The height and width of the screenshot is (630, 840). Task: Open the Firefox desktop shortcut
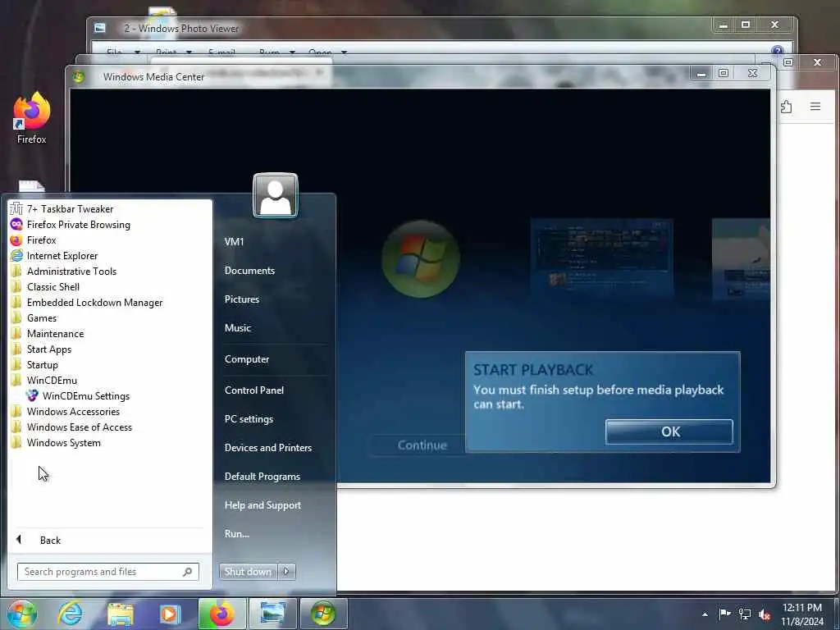(32, 118)
